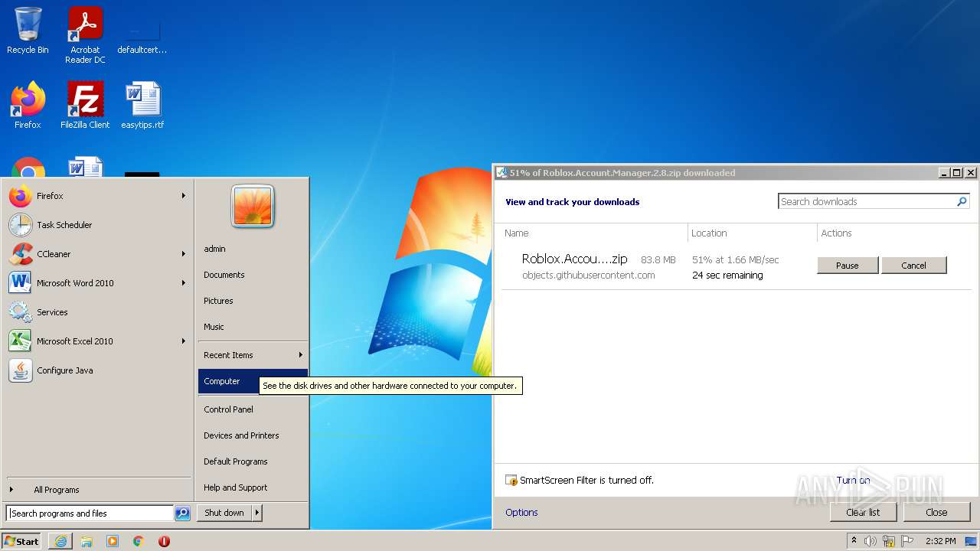Viewport: 980px width, 551px height.
Task: Open the FileZilla Client desktop shortcut
Action: [85, 106]
